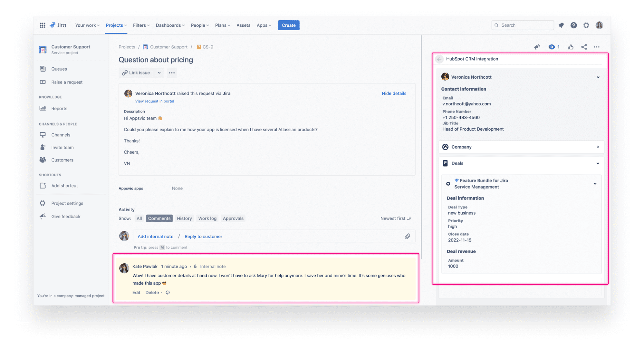
Task: Click Reply to customer
Action: (x=203, y=236)
